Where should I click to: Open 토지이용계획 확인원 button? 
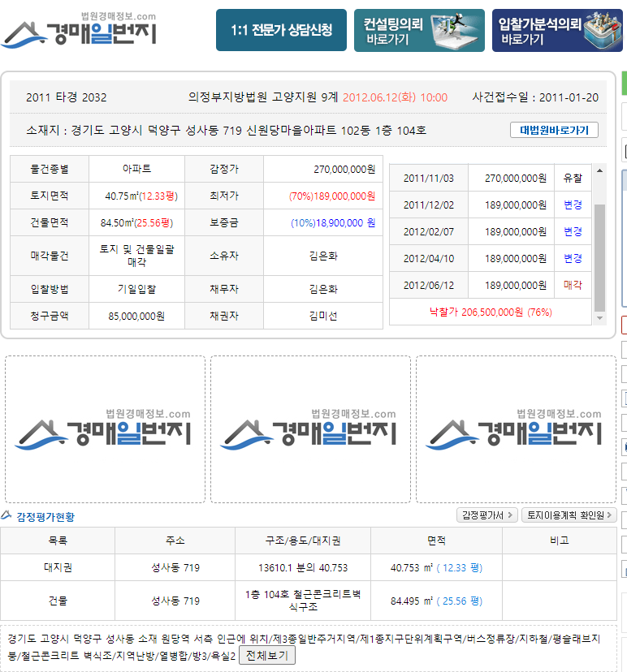click(569, 515)
